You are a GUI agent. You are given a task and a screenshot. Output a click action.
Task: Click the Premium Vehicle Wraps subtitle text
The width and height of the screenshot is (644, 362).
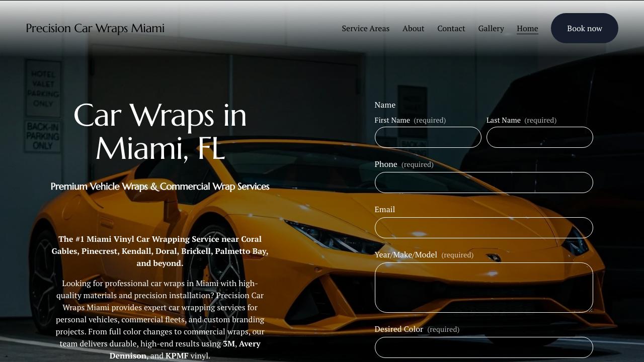159,186
